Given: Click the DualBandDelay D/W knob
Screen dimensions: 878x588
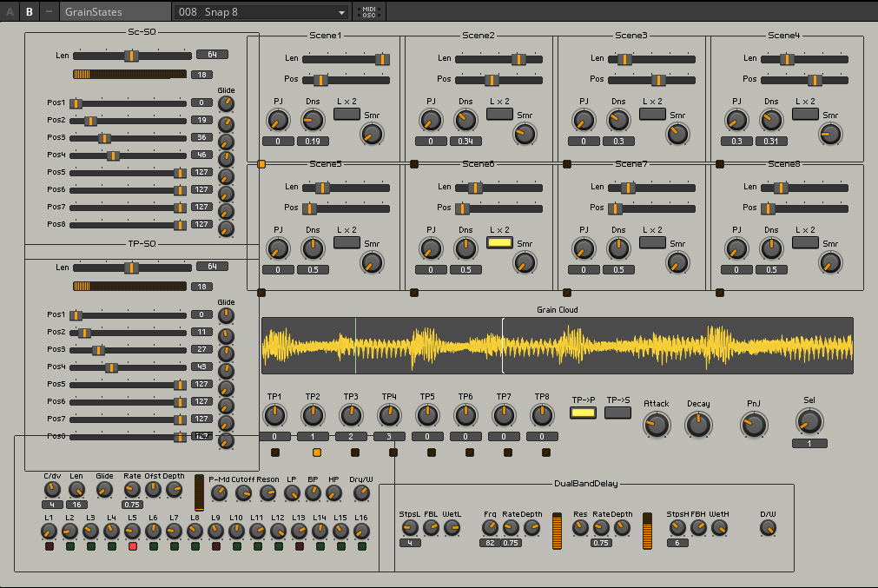Looking at the screenshot, I should (768, 529).
